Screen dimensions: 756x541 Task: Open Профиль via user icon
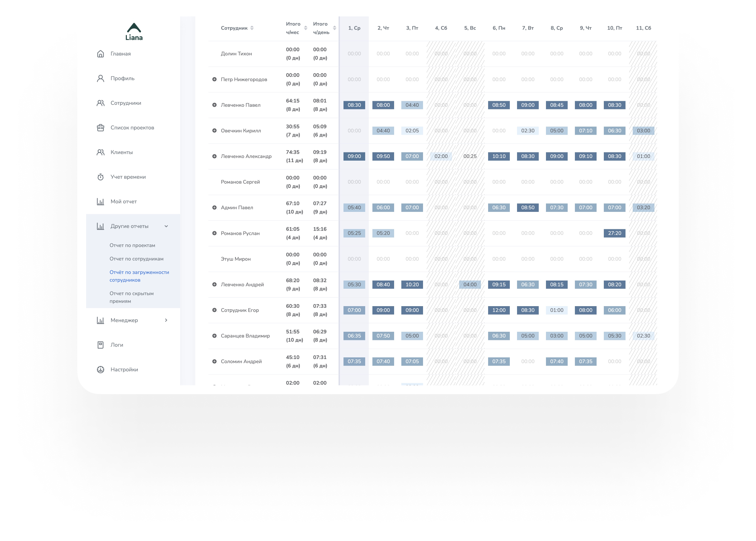point(100,78)
